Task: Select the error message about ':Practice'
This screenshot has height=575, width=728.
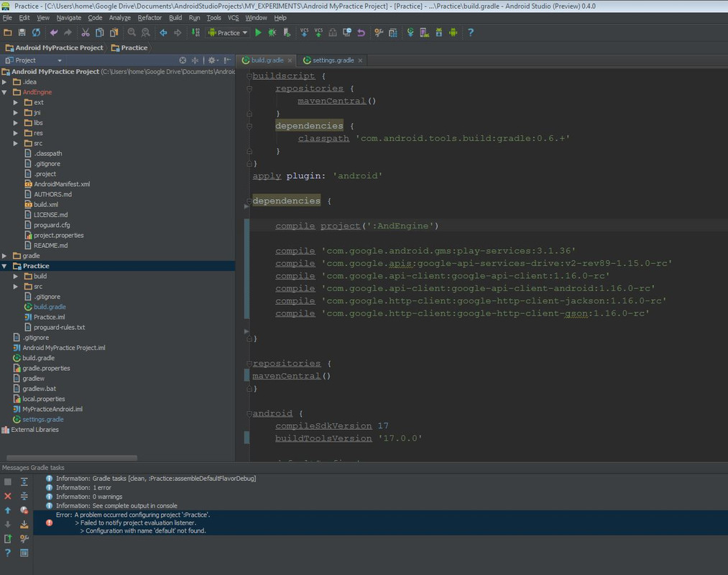Action: click(x=380, y=523)
